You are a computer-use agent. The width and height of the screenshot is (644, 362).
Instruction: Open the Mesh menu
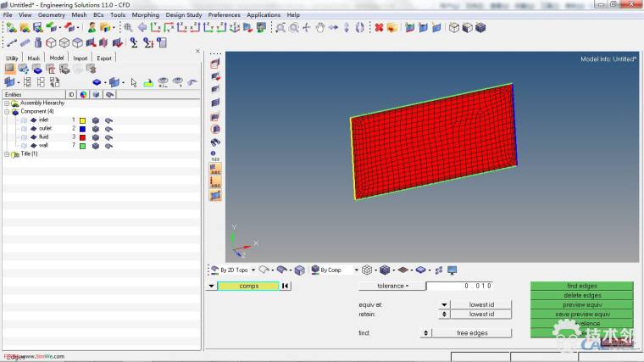79,14
